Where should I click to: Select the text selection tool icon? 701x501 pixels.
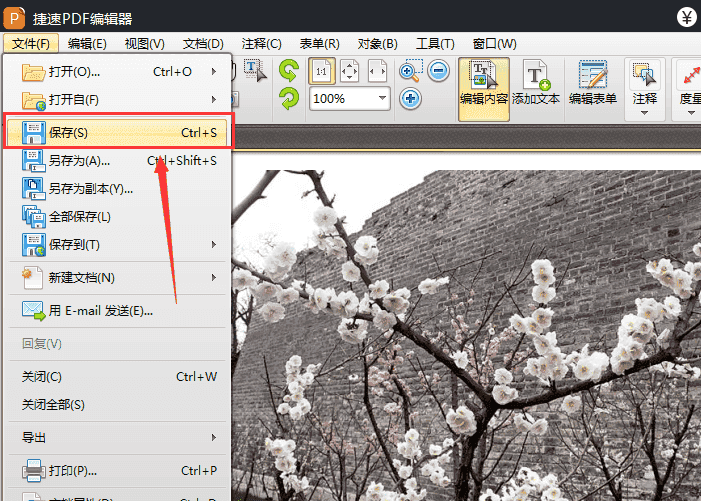[255, 71]
